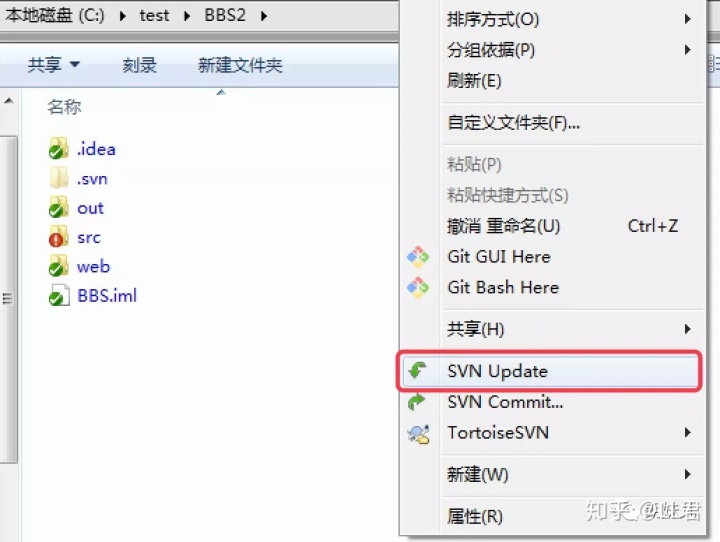Choose 自定义文件夹(F)... menu entry

coord(553,123)
